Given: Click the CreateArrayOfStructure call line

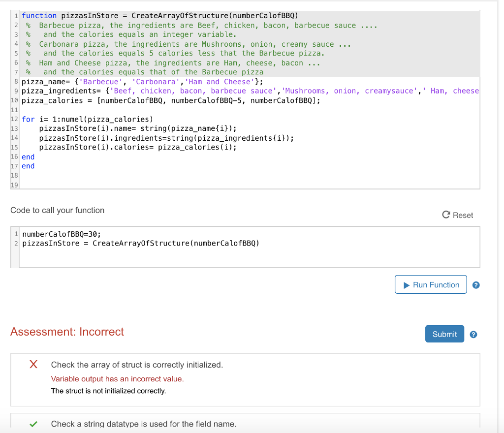Looking at the screenshot, I should click(141, 243).
